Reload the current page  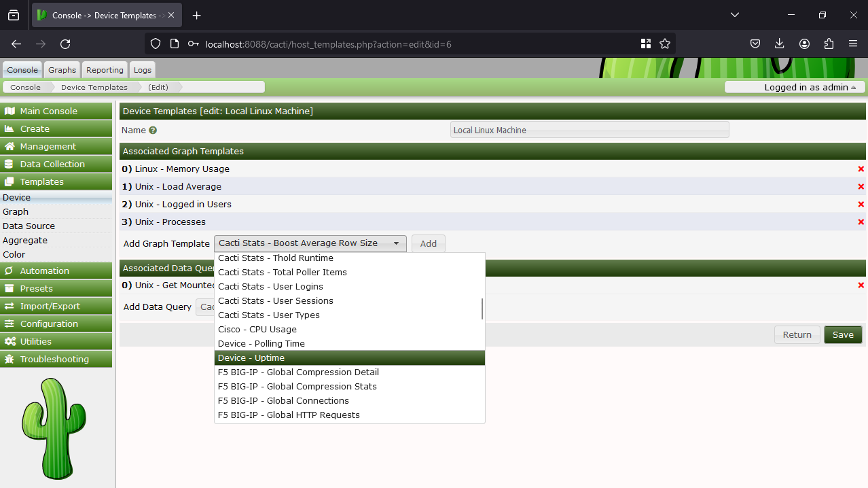point(65,43)
